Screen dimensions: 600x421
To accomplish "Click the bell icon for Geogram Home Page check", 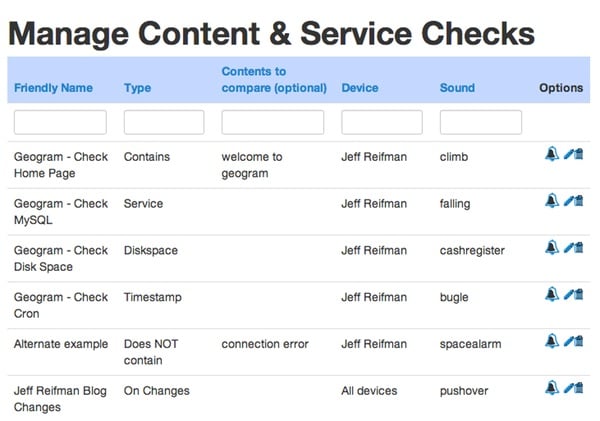I will point(551,154).
